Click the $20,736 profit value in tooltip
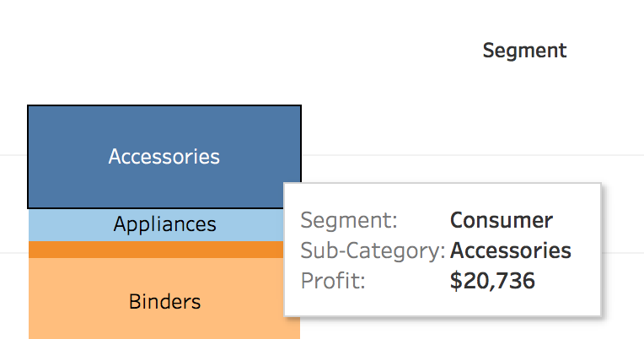The height and width of the screenshot is (339, 644). [492, 281]
